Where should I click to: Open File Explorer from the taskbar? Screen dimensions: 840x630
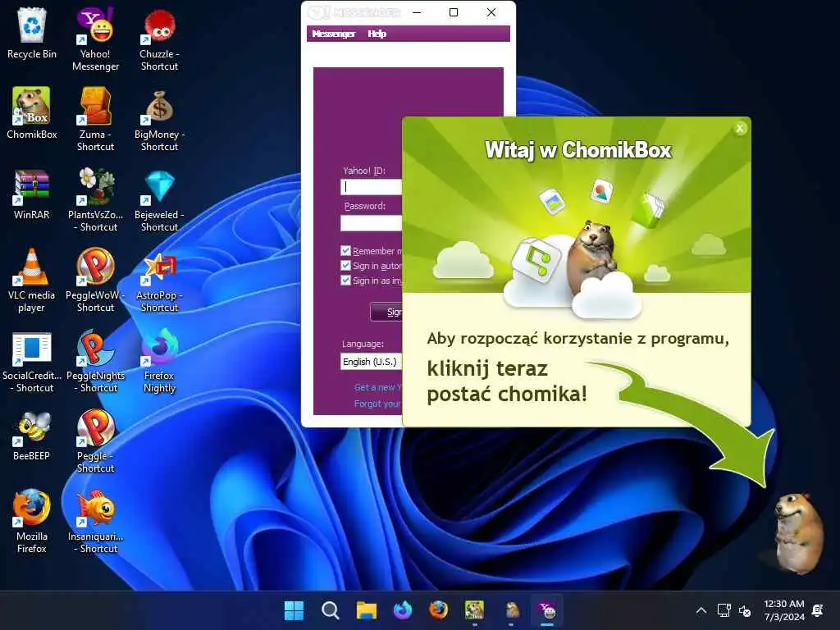[367, 610]
